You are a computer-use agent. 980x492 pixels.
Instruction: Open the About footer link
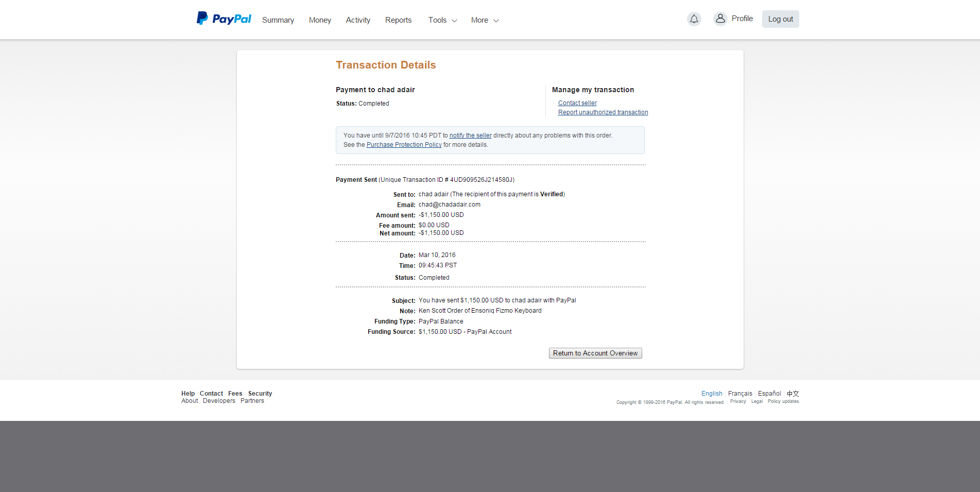190,401
